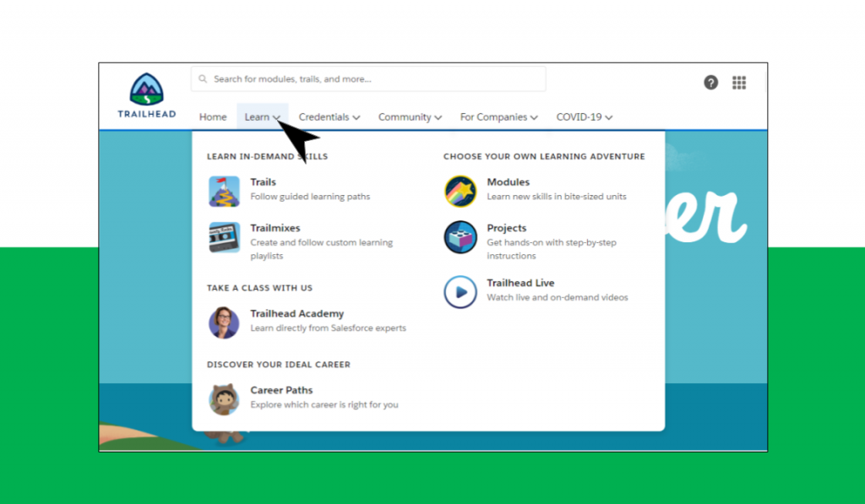Open the Trailmixes link
This screenshot has width=865, height=504.
(x=275, y=228)
